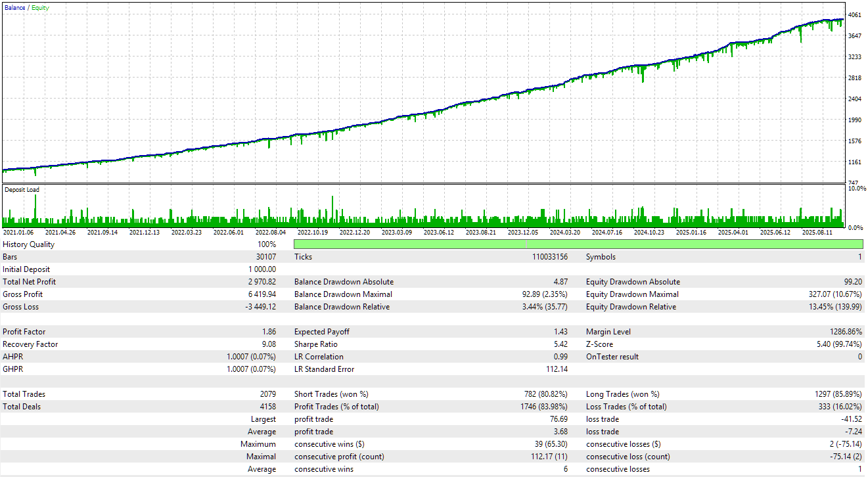Image resolution: width=868 pixels, height=477 pixels.
Task: Click the 'Total Net Profit' row label
Action: coord(30,282)
